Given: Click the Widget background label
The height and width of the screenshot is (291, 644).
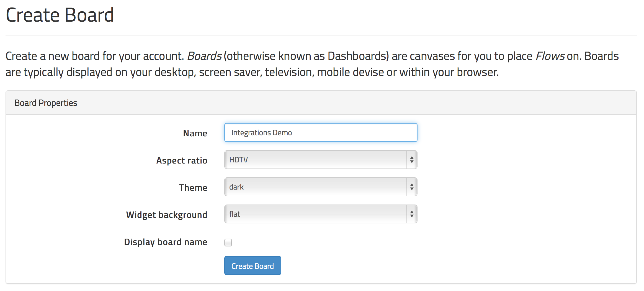Looking at the screenshot, I should click(167, 215).
